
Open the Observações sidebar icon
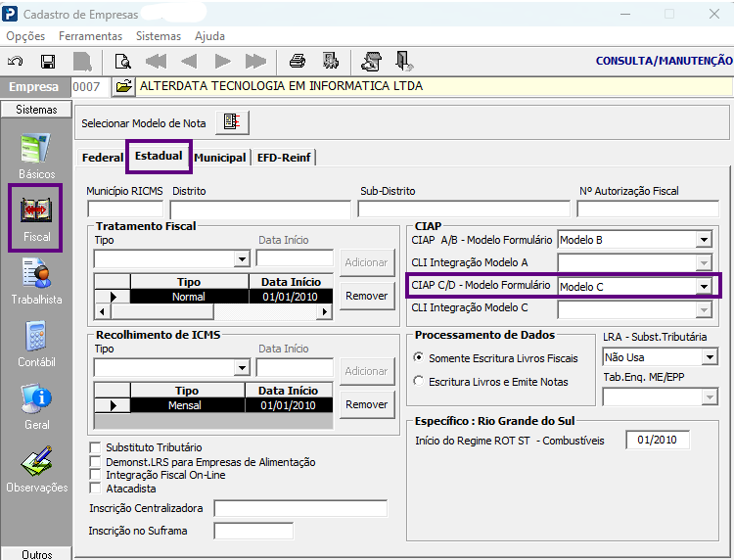click(36, 470)
